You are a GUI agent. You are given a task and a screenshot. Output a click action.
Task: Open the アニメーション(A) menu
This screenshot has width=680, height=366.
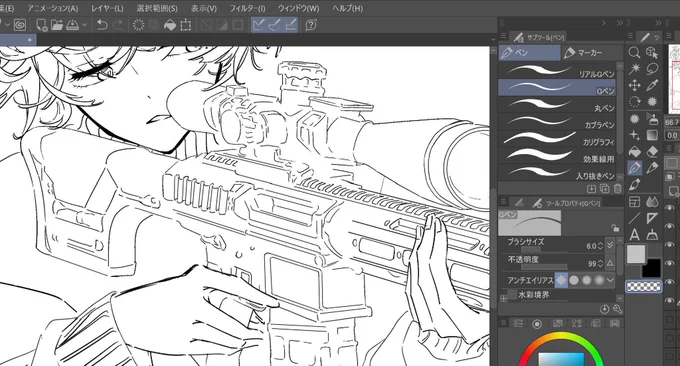[x=52, y=8]
